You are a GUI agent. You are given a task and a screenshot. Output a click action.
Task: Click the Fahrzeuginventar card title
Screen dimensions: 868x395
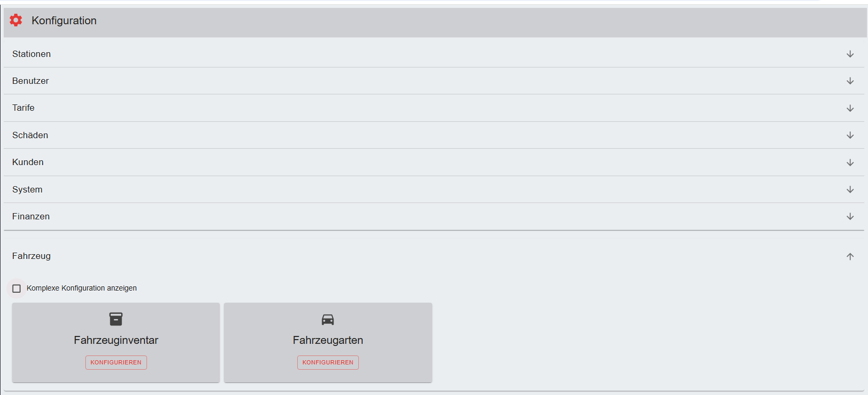116,340
